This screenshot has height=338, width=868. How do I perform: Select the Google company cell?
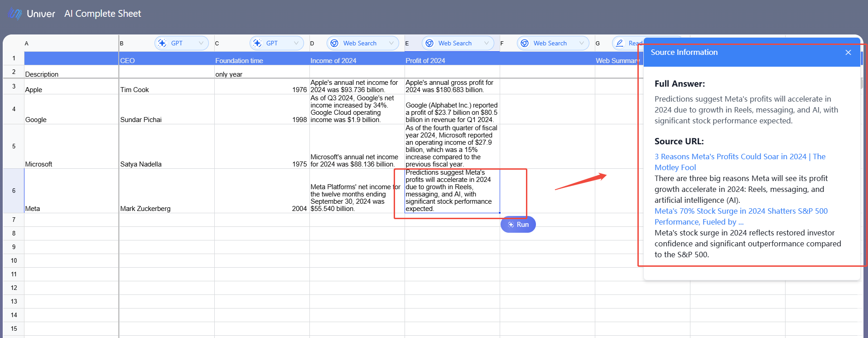click(72, 109)
